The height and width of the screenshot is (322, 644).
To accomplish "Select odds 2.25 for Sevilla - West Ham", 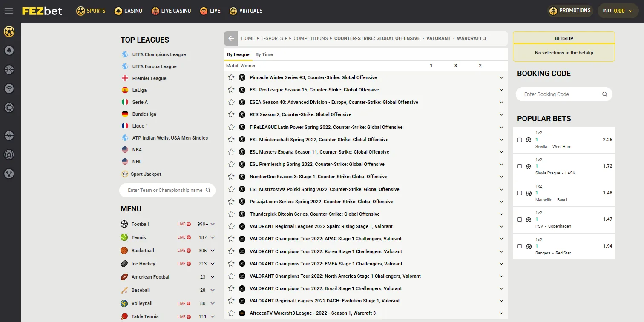I will (x=607, y=140).
